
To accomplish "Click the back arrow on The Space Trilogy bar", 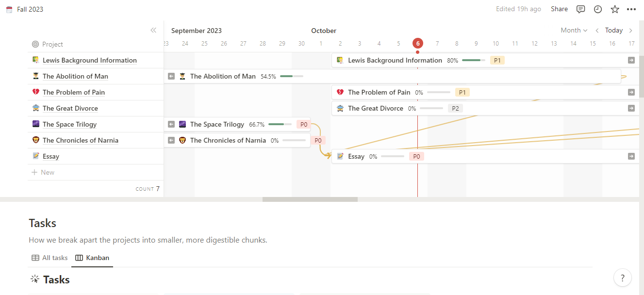I will tap(171, 124).
